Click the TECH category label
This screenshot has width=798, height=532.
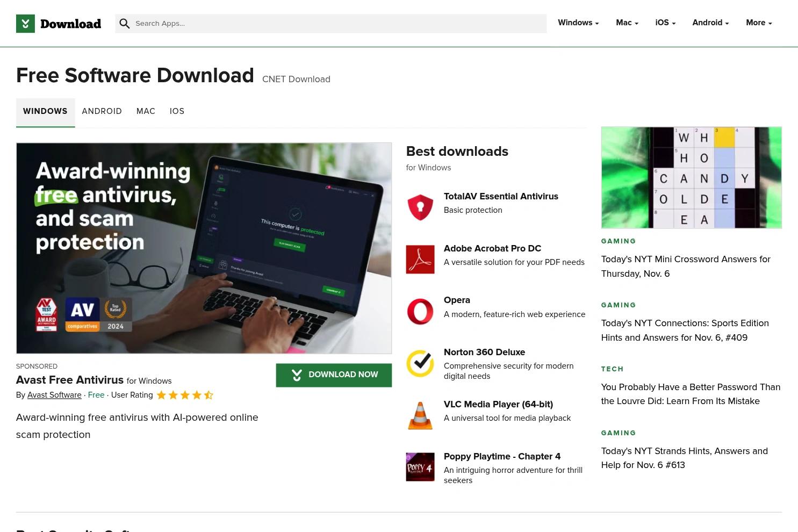(612, 369)
